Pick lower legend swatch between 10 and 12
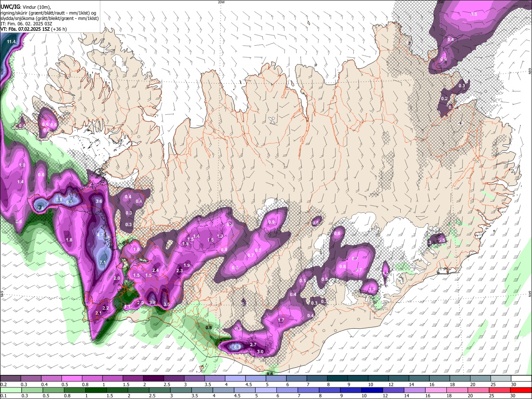The image size is (532, 399). point(372,390)
